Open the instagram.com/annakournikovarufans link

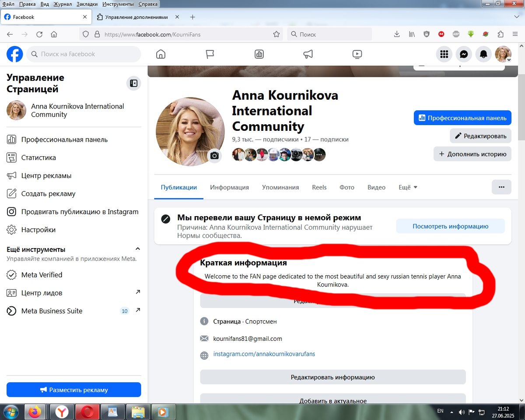tap(264, 354)
